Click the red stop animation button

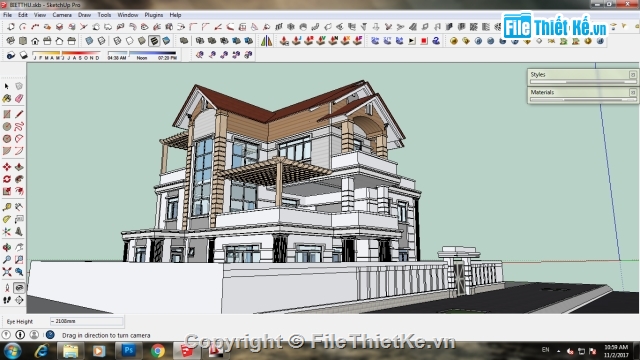click(424, 41)
